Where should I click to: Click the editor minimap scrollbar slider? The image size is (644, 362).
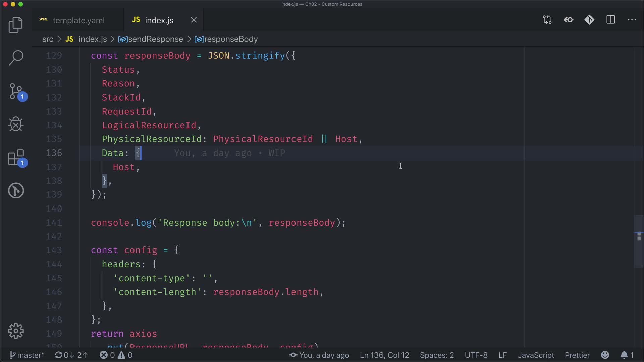point(639,241)
